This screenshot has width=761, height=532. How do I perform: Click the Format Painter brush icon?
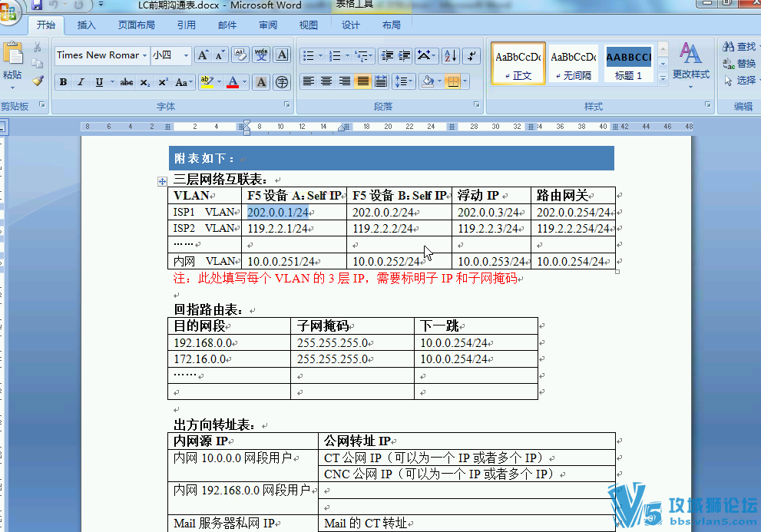(x=38, y=81)
